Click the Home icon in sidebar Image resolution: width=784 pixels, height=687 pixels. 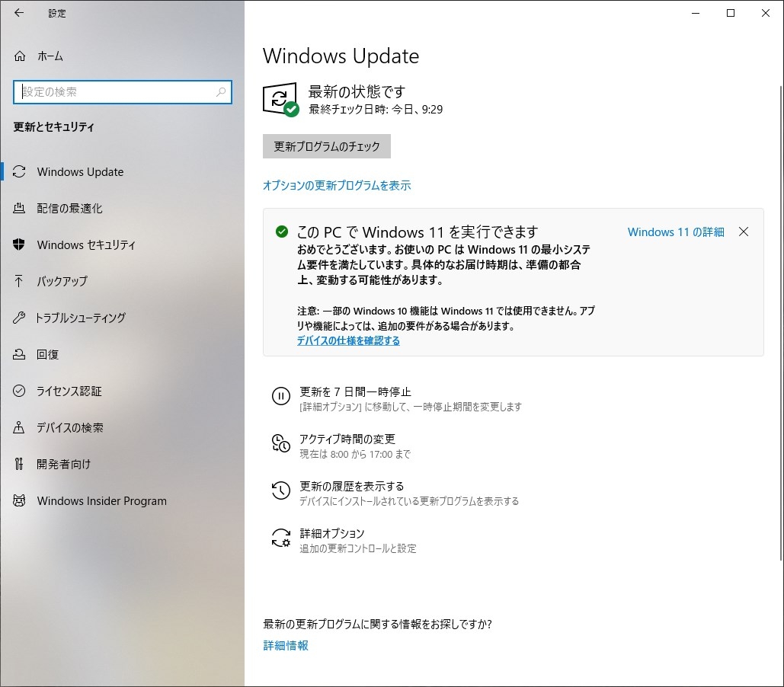(x=21, y=56)
